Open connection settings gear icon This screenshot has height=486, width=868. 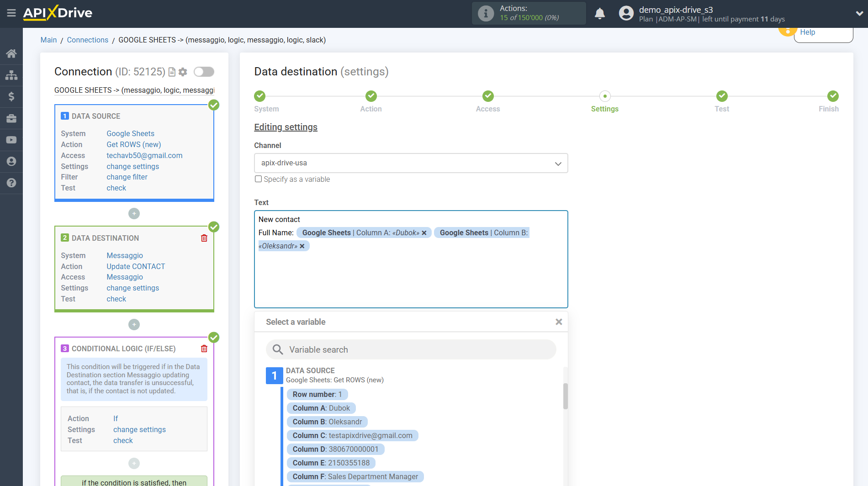[x=183, y=72]
